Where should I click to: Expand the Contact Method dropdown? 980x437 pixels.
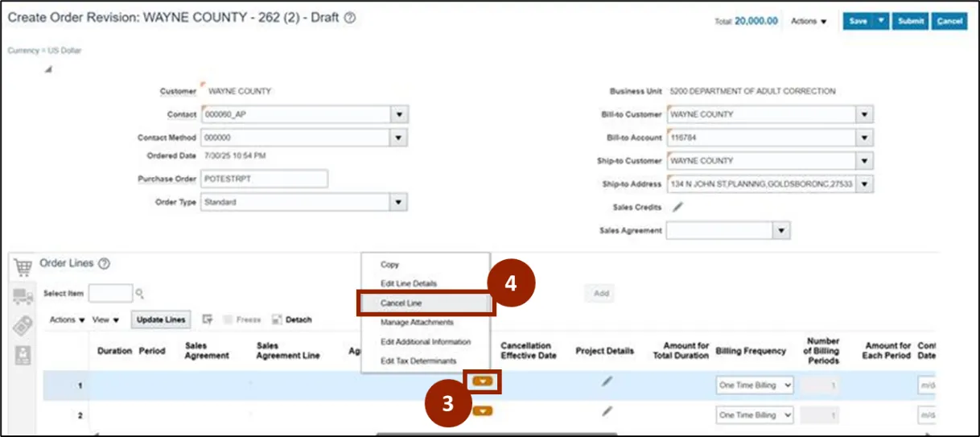(x=400, y=138)
